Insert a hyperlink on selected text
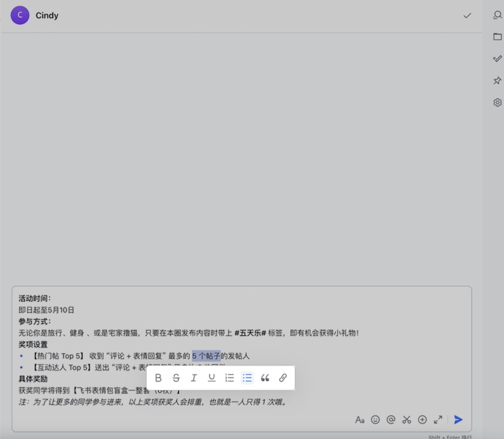 [x=283, y=378]
